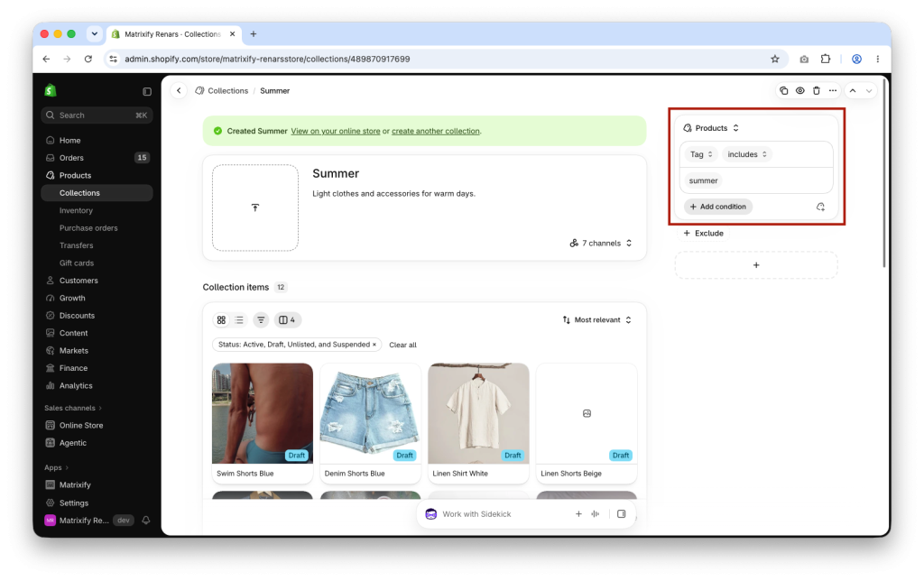This screenshot has width=924, height=581.
Task: Open the more actions ellipsis menu
Action: (x=833, y=91)
